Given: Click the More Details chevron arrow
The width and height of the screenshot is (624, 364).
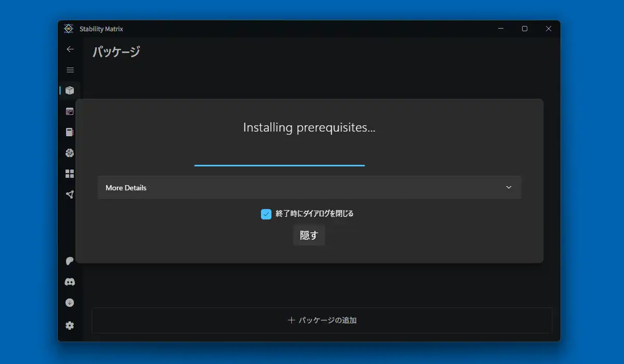Looking at the screenshot, I should click(x=509, y=188).
